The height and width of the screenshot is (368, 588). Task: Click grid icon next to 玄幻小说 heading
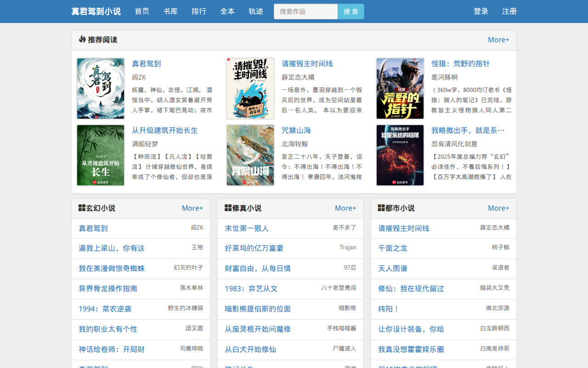pyautogui.click(x=82, y=208)
